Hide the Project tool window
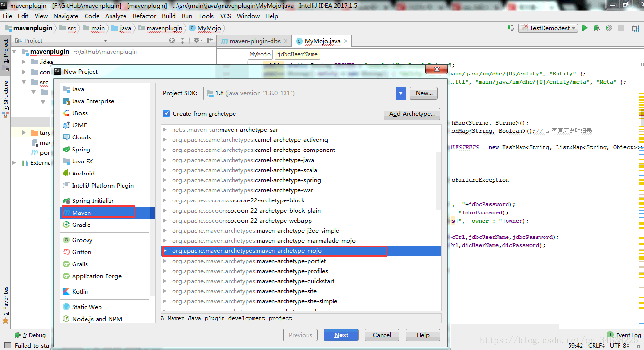 (210, 41)
